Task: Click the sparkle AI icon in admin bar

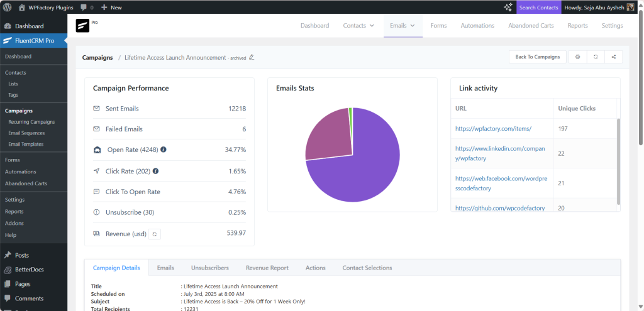Action: click(508, 7)
